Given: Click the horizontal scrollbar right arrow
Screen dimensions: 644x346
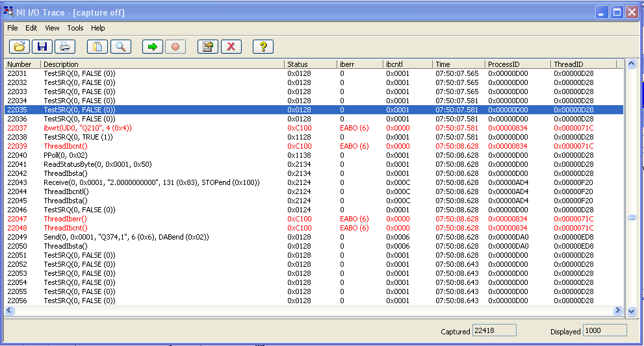Looking at the screenshot, I should 618,310.
